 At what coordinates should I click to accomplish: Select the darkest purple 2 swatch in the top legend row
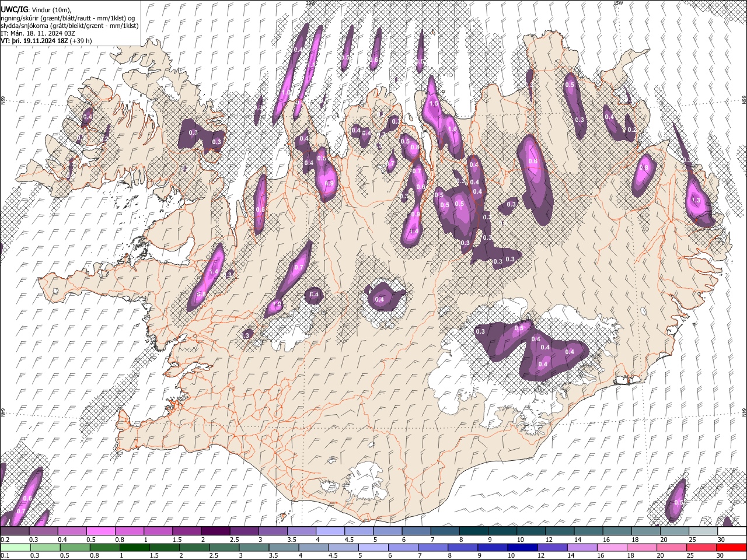point(215,531)
